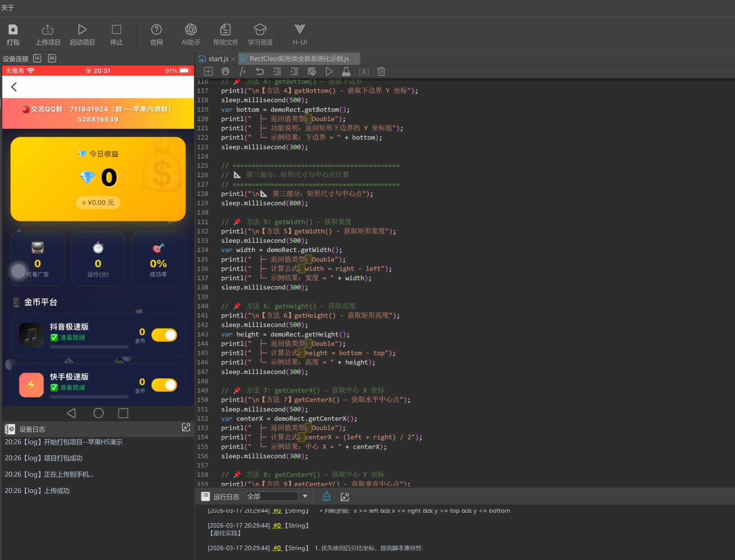
Task: Click the print icon in editor toolbar
Action: (226, 71)
